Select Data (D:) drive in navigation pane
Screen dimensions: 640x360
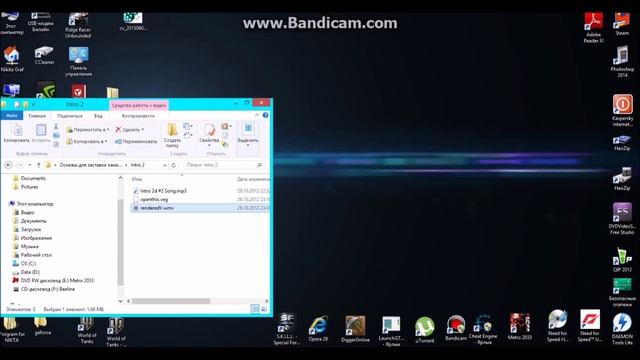(x=27, y=272)
